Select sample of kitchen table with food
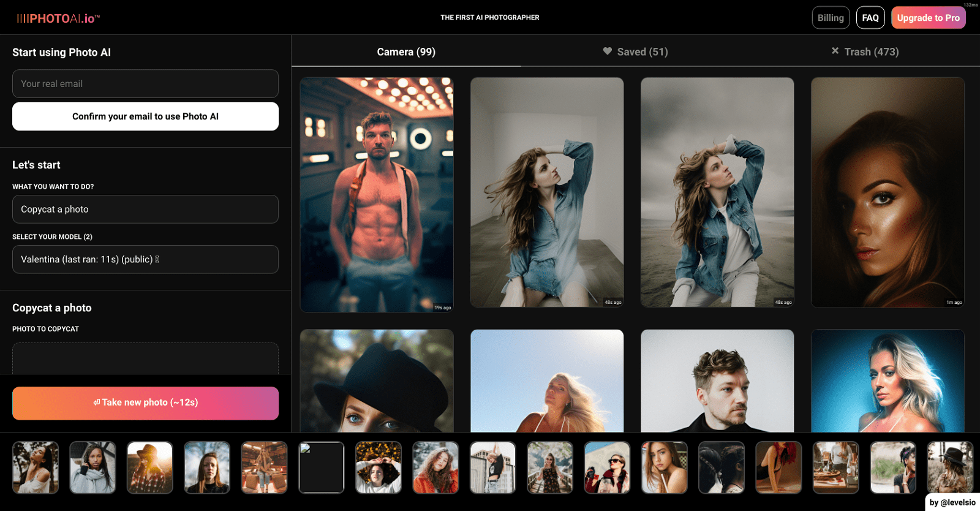Viewport: 980px width, 511px height. pos(836,467)
